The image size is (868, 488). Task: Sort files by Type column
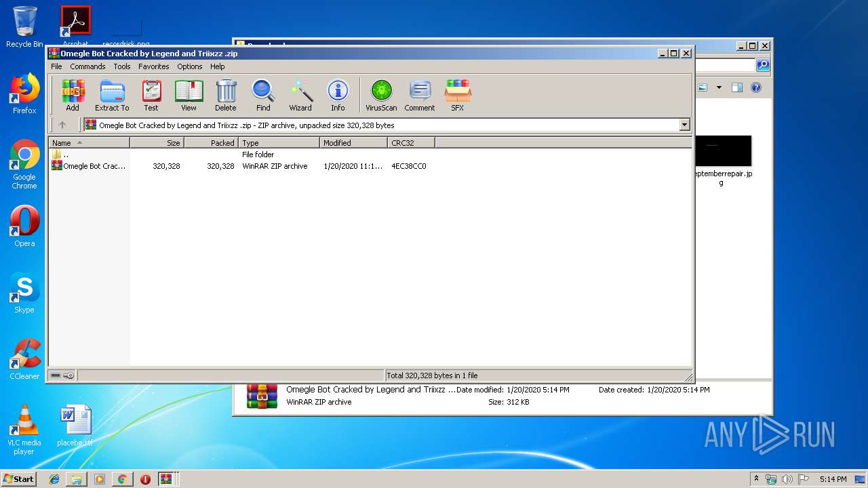click(x=279, y=143)
